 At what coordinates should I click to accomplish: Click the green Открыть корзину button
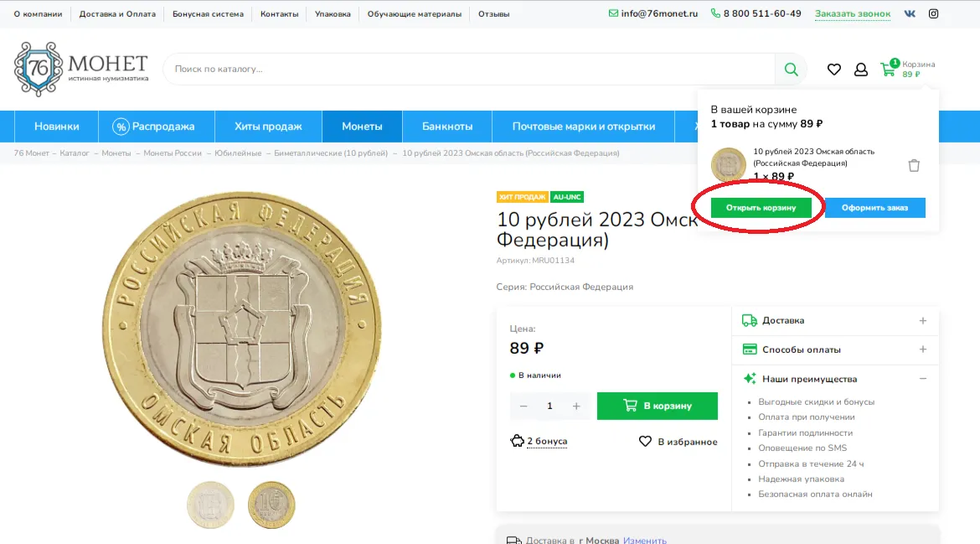click(761, 208)
